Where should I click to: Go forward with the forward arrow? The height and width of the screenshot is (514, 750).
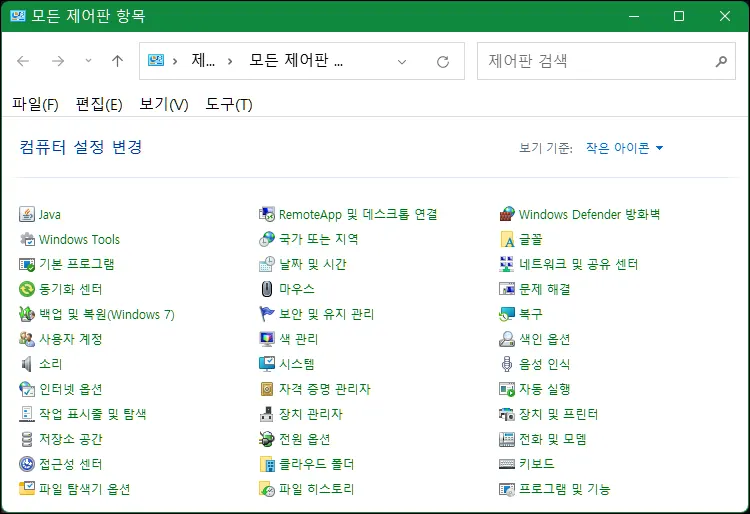[x=58, y=61]
